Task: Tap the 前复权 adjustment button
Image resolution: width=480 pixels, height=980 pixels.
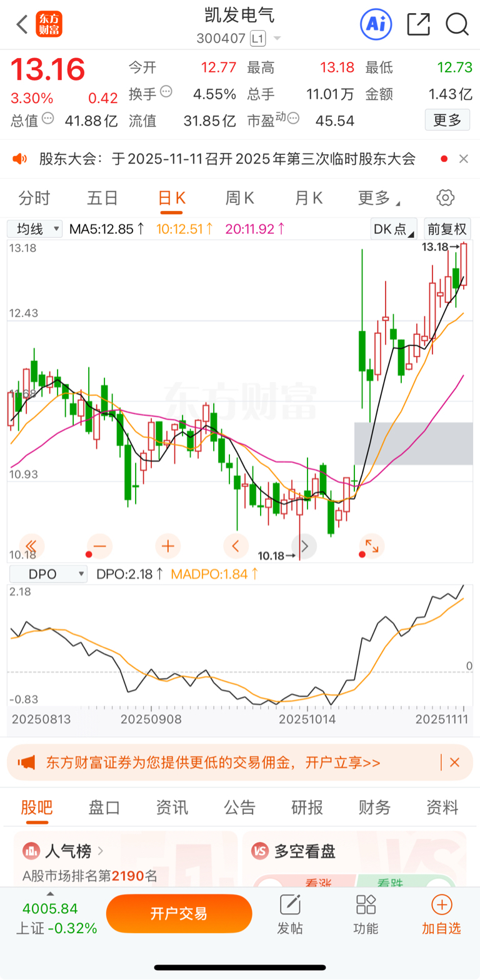Action: pos(447,229)
